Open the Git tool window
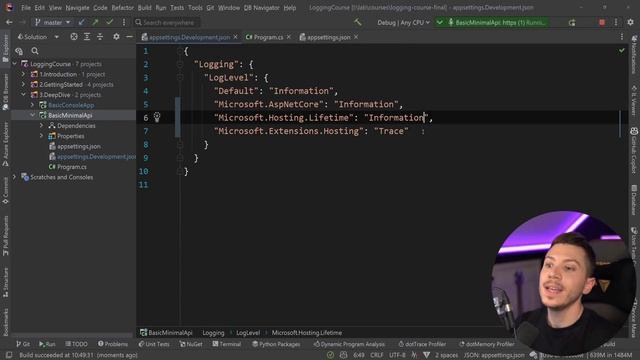Viewport: 640px width, 360px height. (23, 344)
